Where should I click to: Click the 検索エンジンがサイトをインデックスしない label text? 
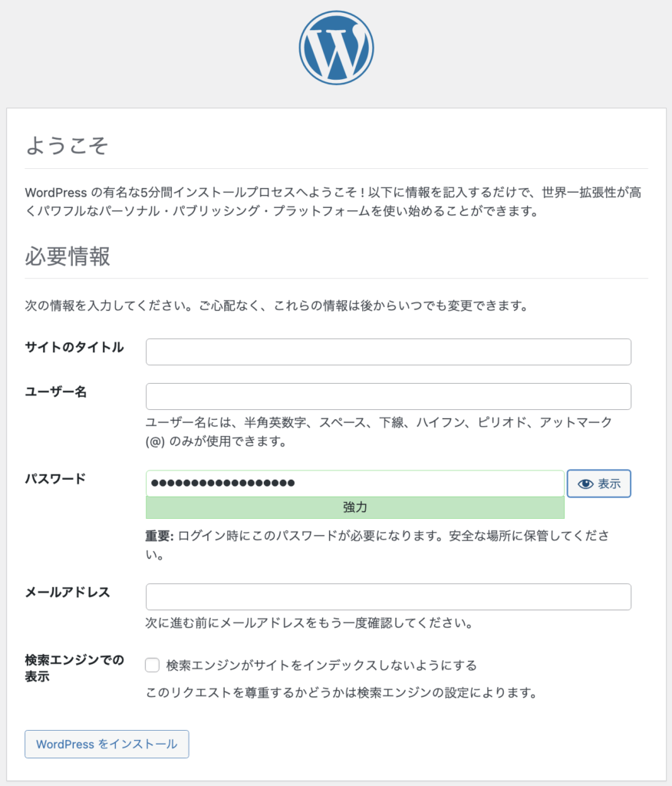321,665
